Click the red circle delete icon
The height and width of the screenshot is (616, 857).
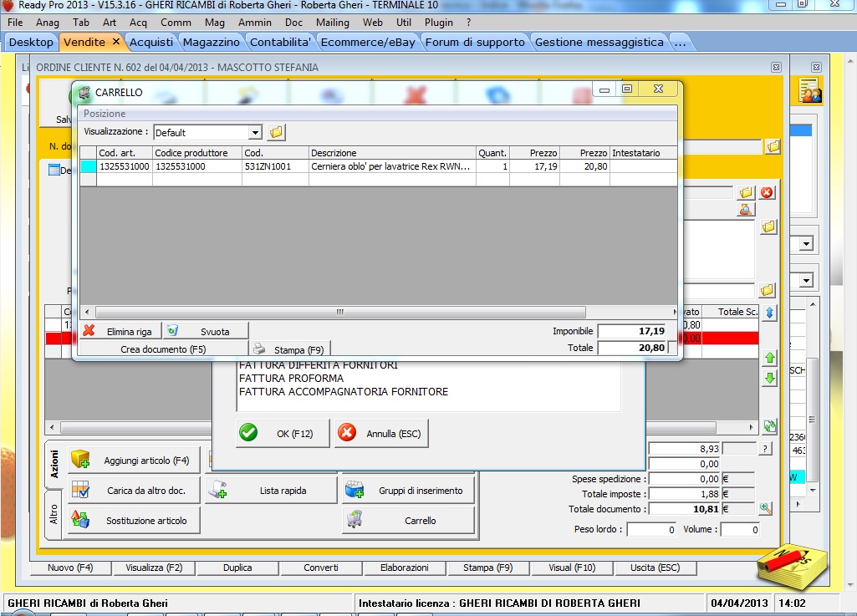767,192
